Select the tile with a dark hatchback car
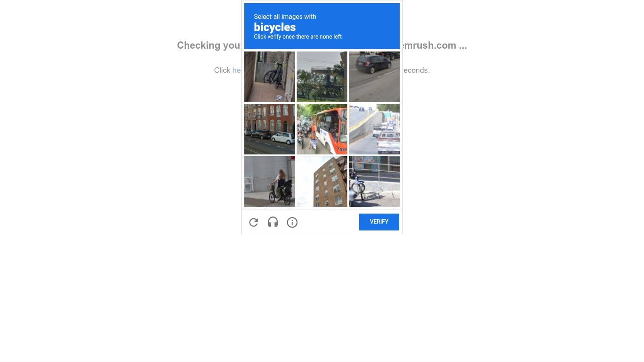 coord(374,77)
